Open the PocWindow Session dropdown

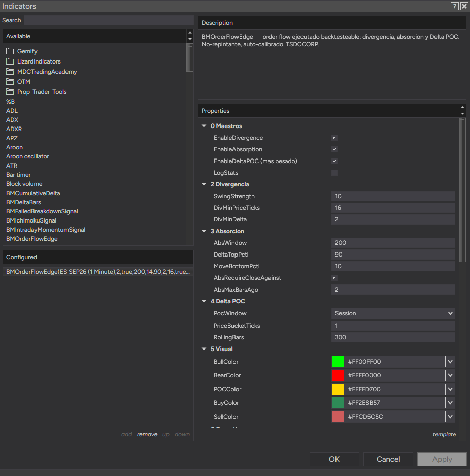point(393,313)
